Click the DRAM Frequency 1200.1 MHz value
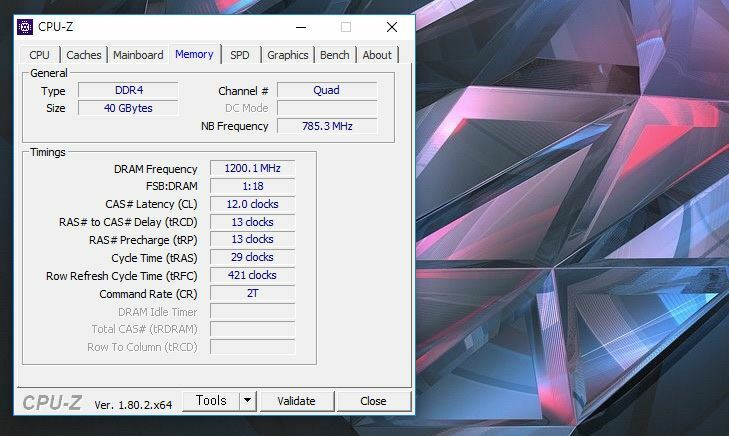The width and height of the screenshot is (729, 436). (252, 168)
